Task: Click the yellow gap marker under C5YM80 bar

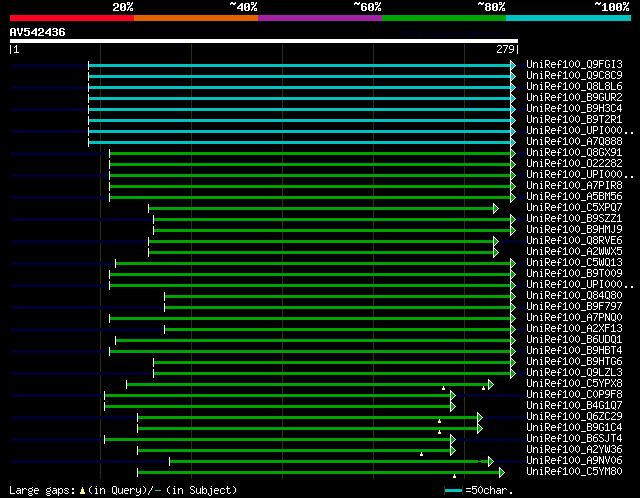Action: click(454, 476)
